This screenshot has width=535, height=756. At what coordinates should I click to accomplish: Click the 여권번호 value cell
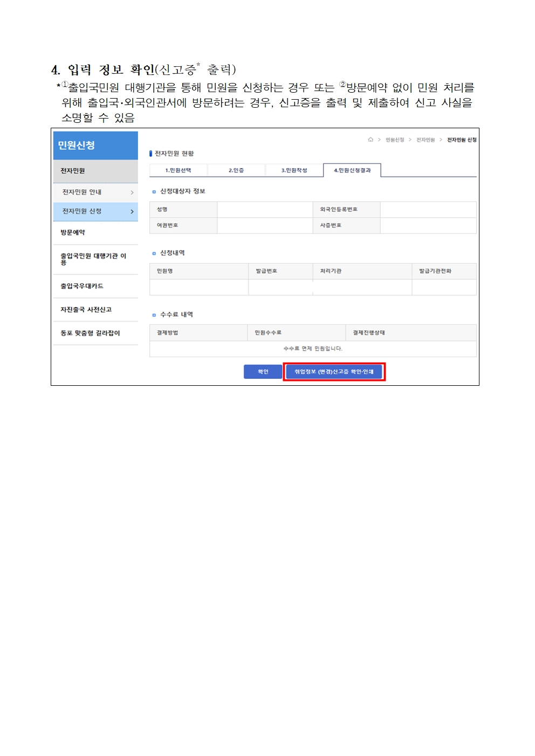pos(265,226)
